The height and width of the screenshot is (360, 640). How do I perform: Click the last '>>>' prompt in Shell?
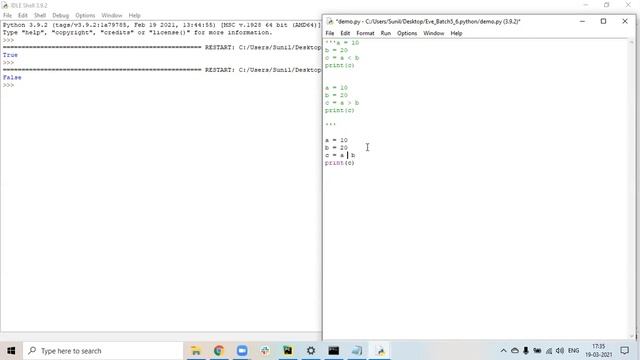[8, 85]
